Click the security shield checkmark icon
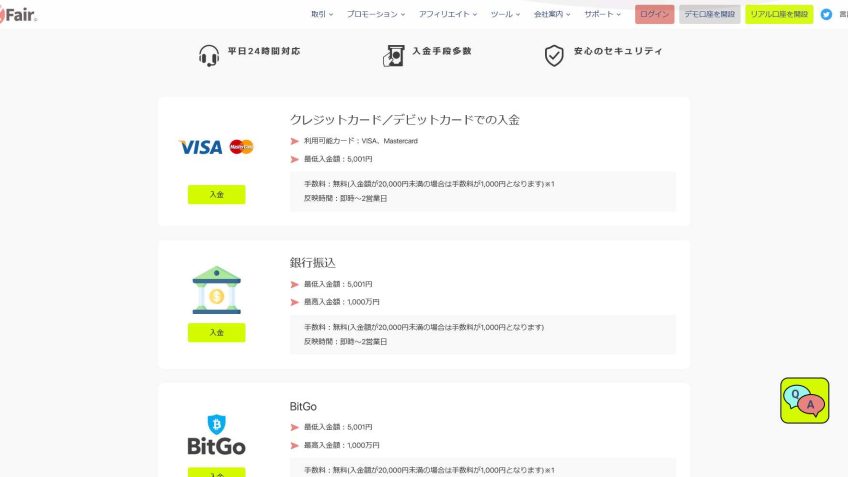This screenshot has width=848, height=477. coord(554,55)
